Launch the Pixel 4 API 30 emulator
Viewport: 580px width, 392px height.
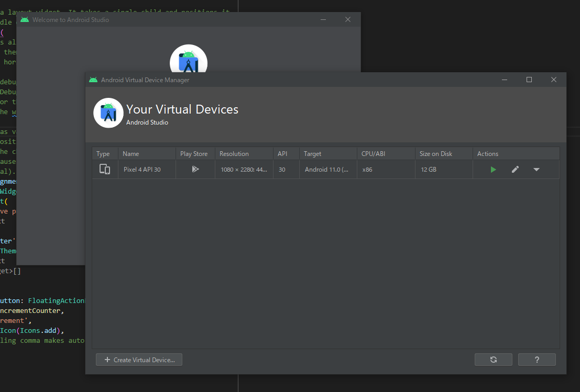[493, 170]
